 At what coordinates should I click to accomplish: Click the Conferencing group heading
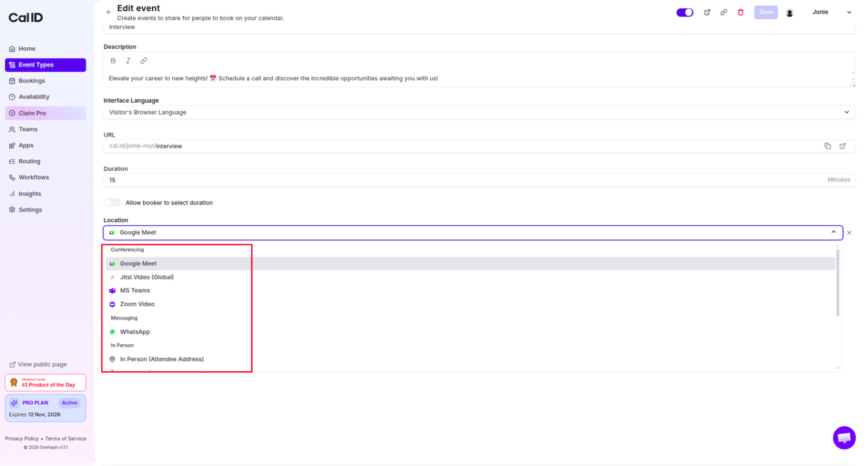tap(127, 250)
